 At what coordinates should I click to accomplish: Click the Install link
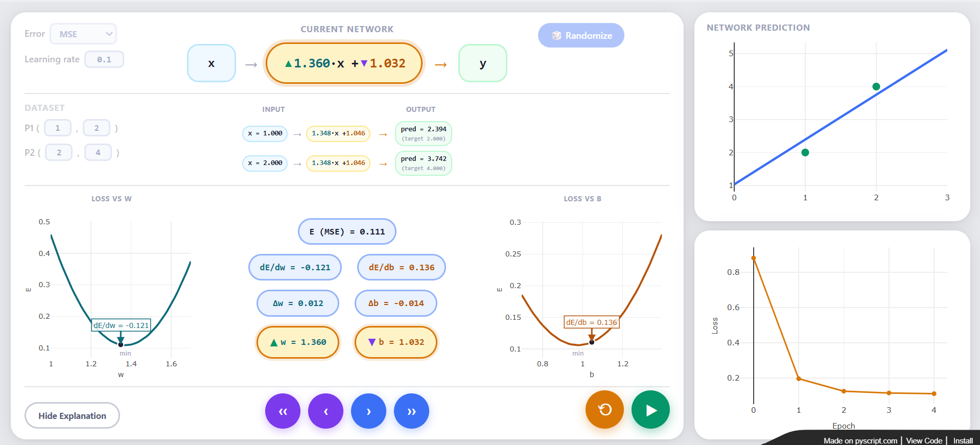pos(963,440)
